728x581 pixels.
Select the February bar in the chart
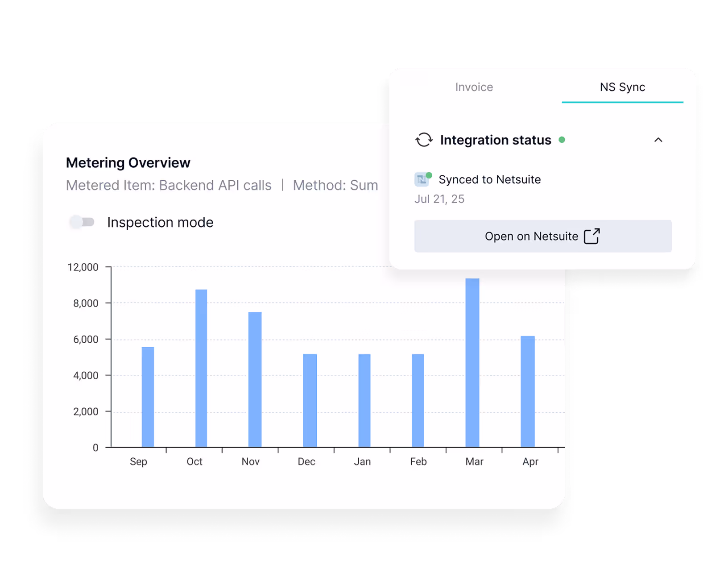point(418,399)
